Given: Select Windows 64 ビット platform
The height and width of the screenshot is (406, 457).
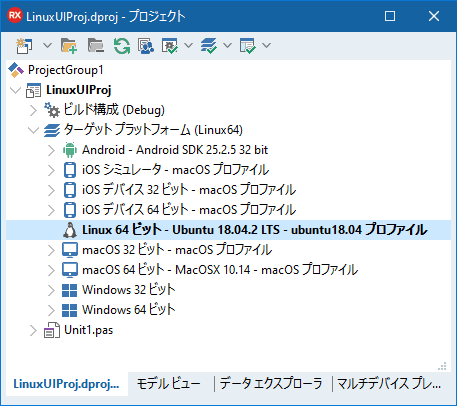Looking at the screenshot, I should 129,310.
